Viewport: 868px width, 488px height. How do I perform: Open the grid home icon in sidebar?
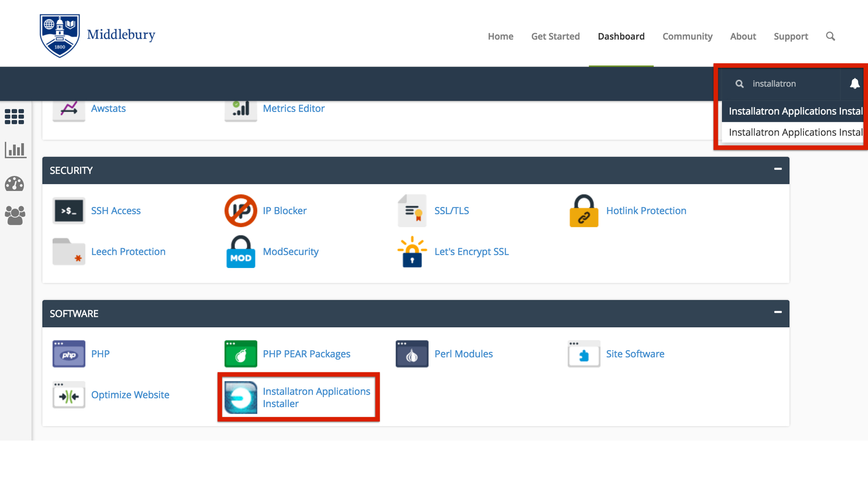14,117
